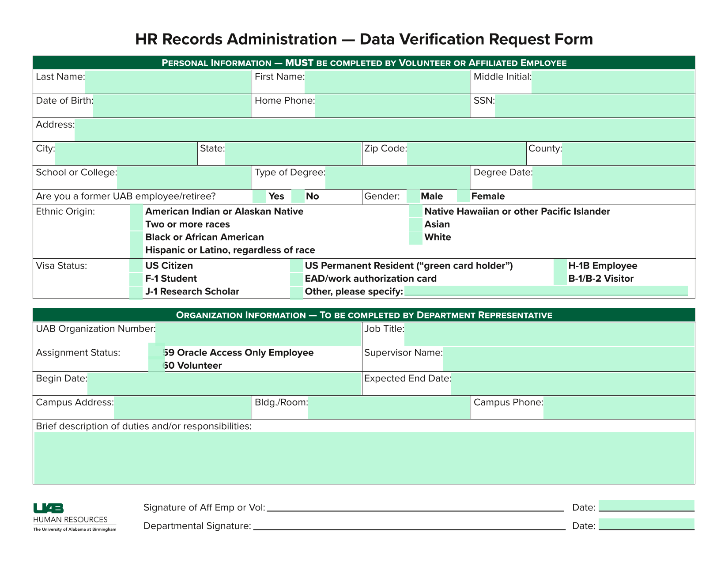Click the Last Name input field
The height and width of the screenshot is (563, 728).
tap(168, 82)
